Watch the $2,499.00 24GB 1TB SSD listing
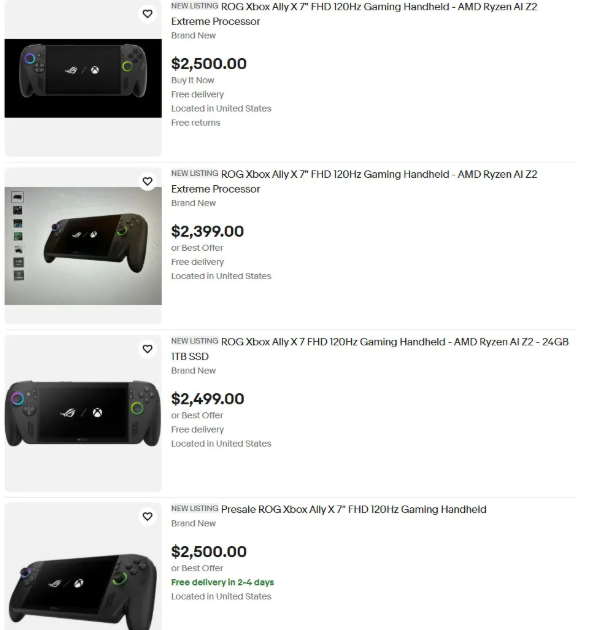This screenshot has height=630, width=609. tap(147, 349)
